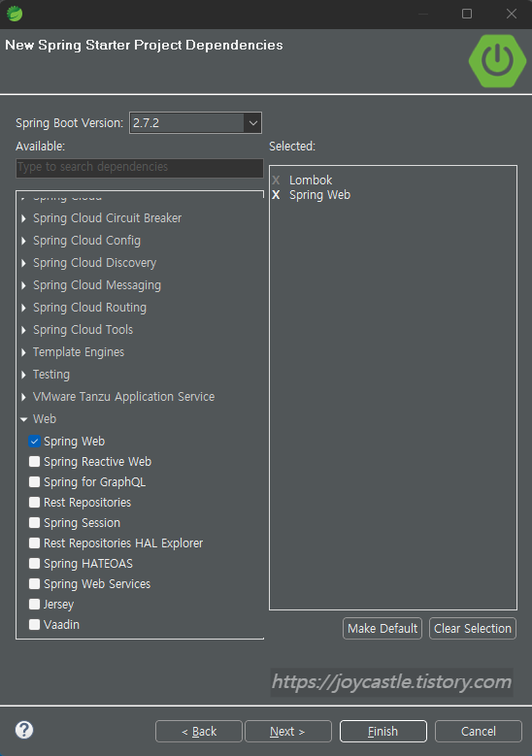Click the Clear Selection button
The width and height of the screenshot is (532, 756).
point(473,628)
